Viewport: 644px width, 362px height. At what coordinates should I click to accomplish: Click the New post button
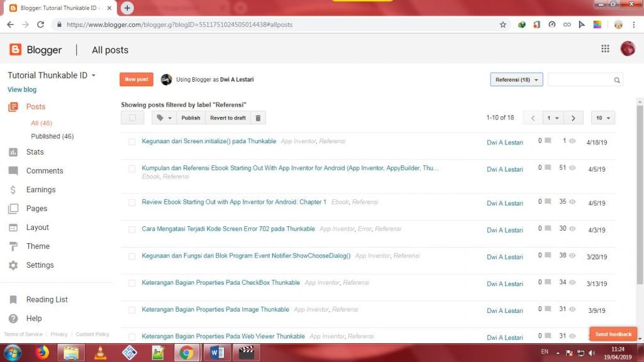[x=136, y=80]
